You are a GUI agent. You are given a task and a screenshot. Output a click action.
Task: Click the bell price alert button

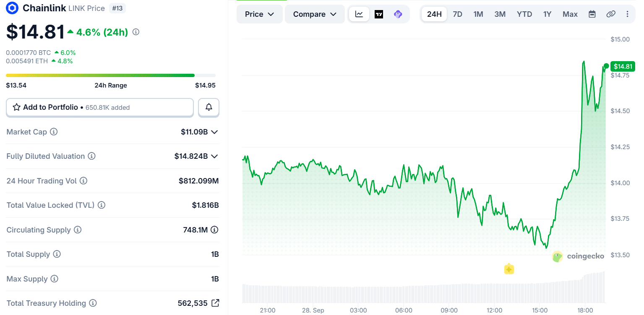point(209,107)
